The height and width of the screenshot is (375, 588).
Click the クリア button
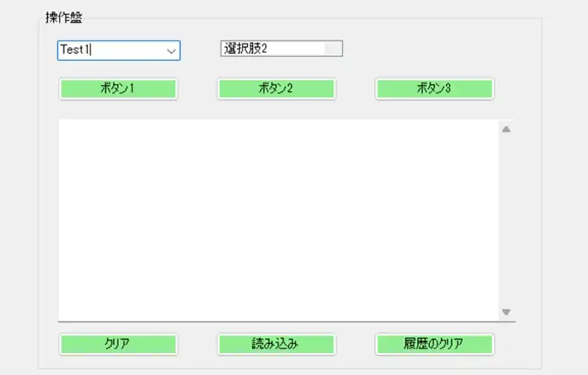(118, 344)
